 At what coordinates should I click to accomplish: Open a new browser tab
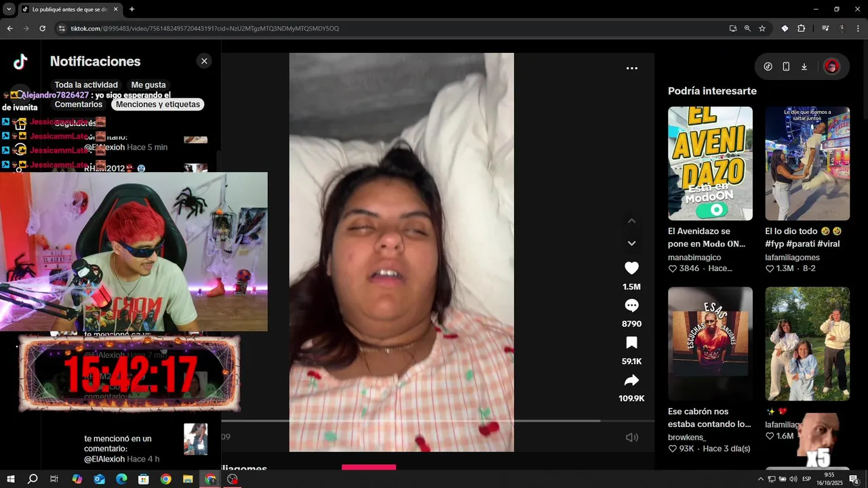[x=132, y=9]
